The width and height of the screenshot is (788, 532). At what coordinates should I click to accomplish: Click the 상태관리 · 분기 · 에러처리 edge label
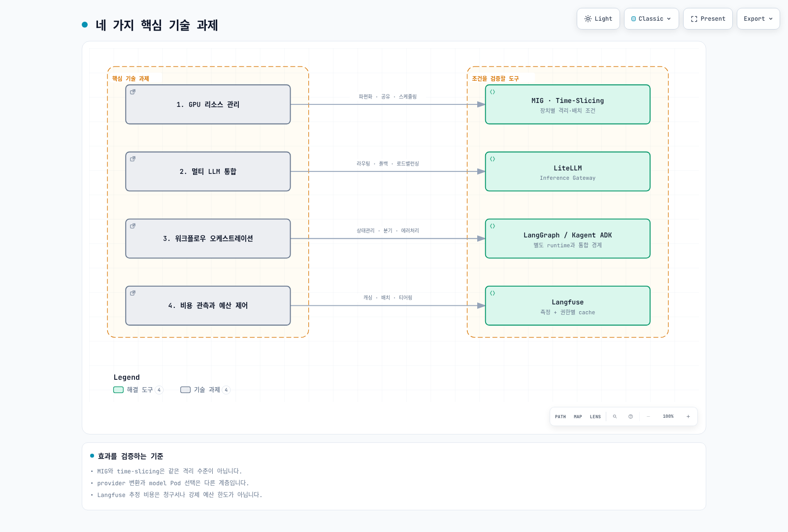pyautogui.click(x=388, y=231)
